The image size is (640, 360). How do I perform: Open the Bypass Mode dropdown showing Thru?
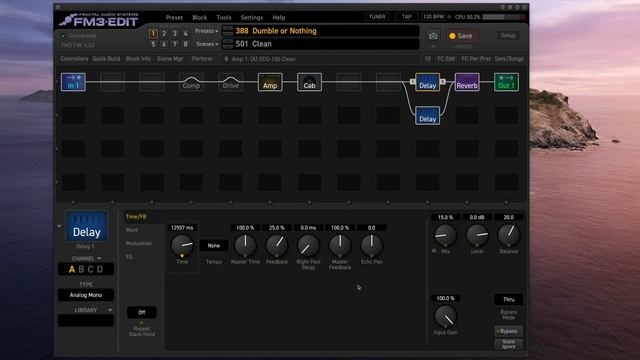tap(509, 300)
